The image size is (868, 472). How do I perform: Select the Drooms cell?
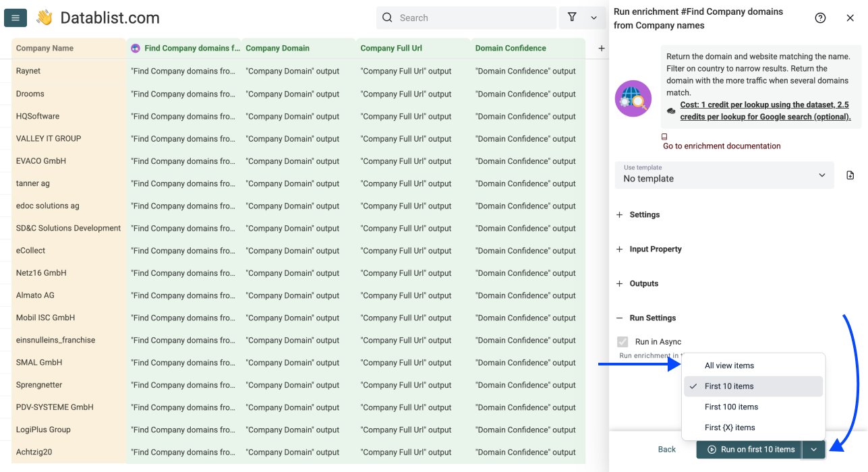tap(68, 94)
